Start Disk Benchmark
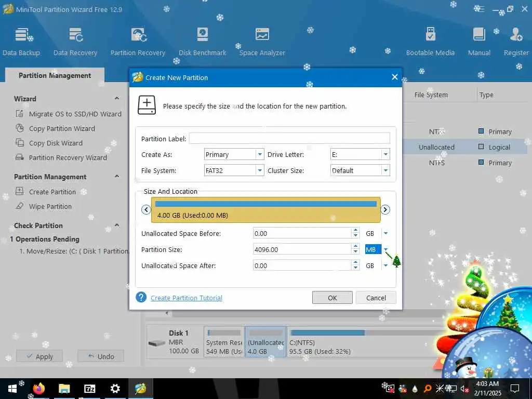532x399 pixels. [x=203, y=42]
